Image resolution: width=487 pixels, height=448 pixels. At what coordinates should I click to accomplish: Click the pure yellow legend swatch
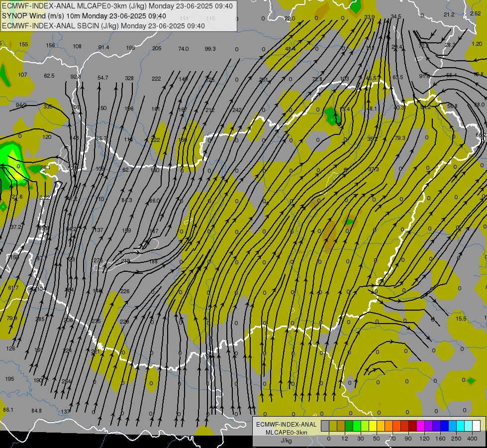click(373, 426)
